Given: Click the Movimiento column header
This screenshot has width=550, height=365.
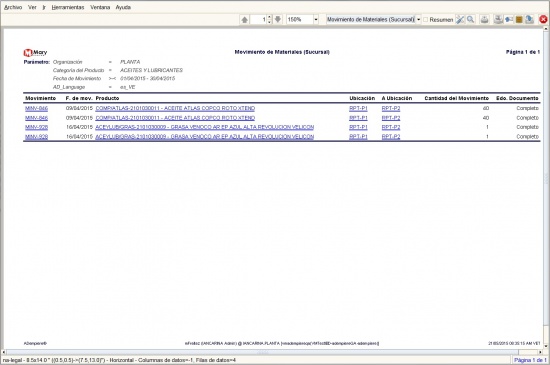Looking at the screenshot, I should point(40,98).
